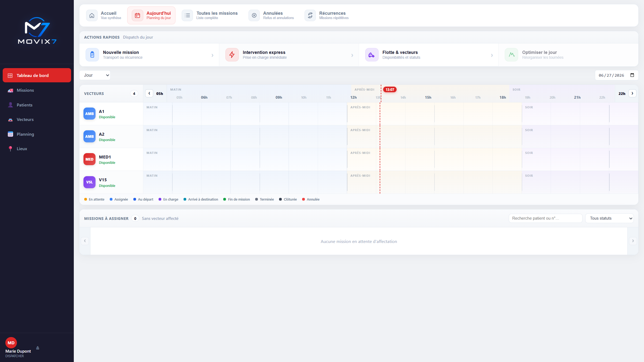Click the MD user avatar
644x362 pixels.
11,343
